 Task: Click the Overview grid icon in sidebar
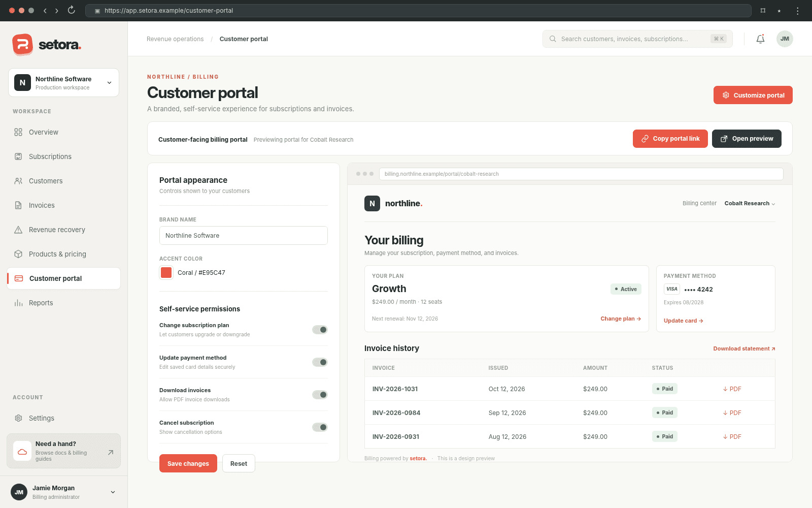coord(18,132)
